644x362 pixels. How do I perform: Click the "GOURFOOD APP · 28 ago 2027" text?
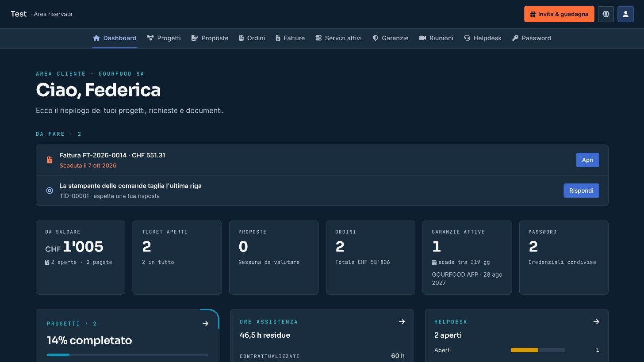(467, 278)
